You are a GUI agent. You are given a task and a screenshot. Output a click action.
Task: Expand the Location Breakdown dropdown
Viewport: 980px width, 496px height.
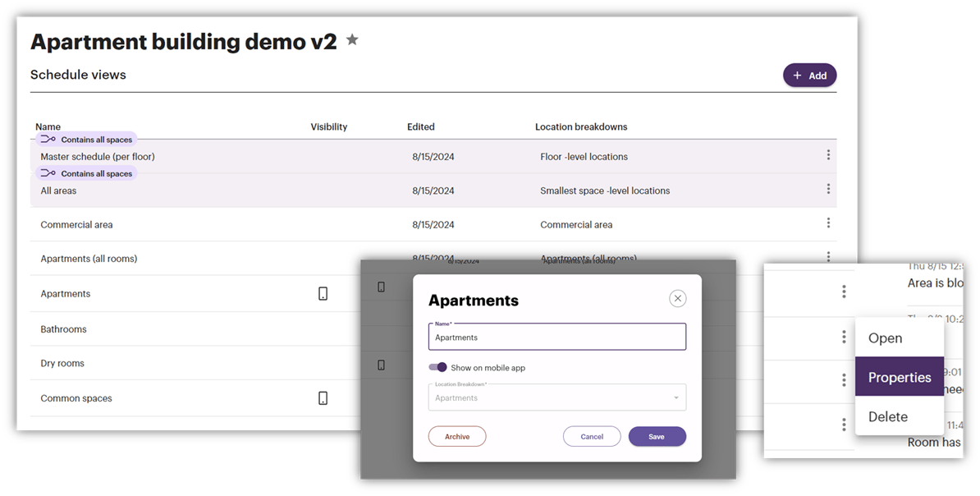pos(556,397)
